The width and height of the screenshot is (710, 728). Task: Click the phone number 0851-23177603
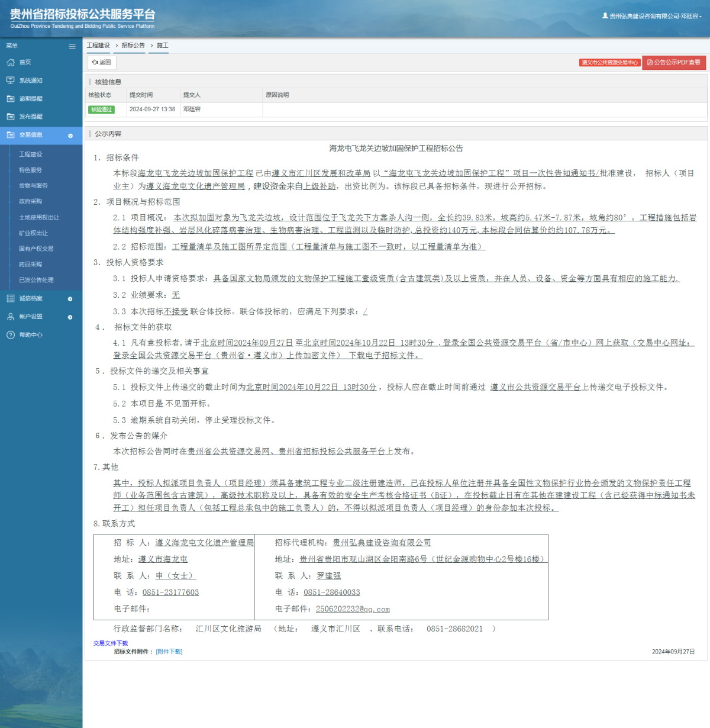[x=170, y=592]
